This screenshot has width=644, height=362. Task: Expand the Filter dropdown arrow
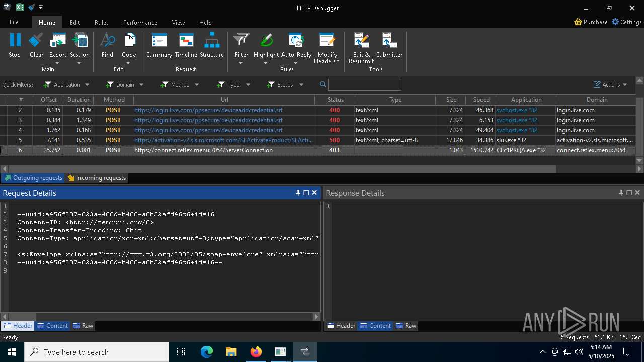click(241, 63)
